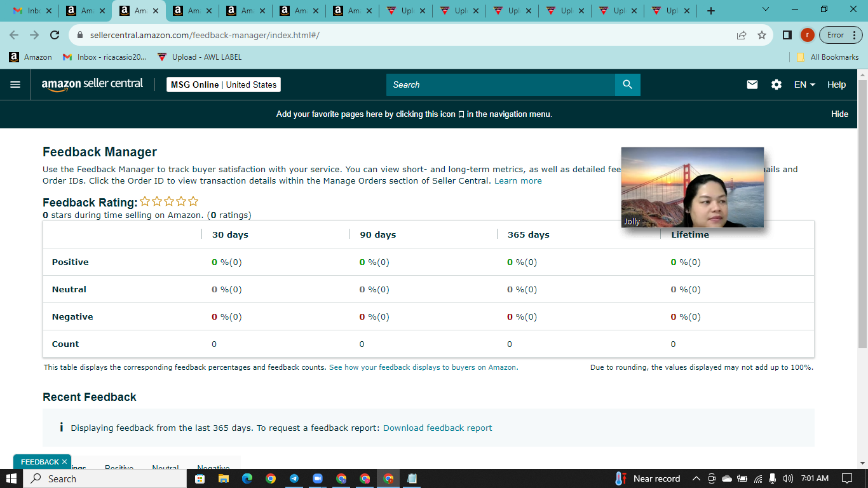Open Chrome side panel icon
Image resolution: width=868 pixels, height=488 pixels.
pyautogui.click(x=787, y=35)
